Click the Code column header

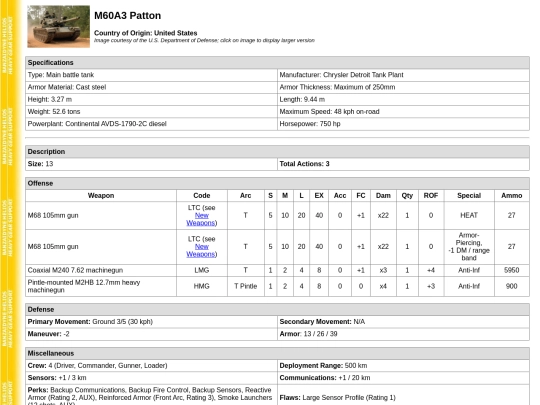pyautogui.click(x=201, y=196)
